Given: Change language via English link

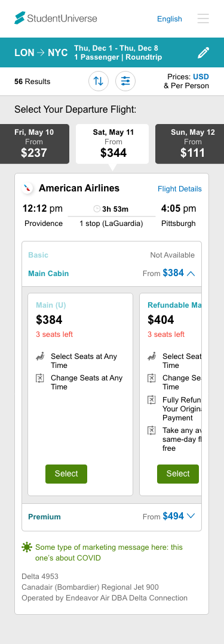Looking at the screenshot, I should pos(169,19).
